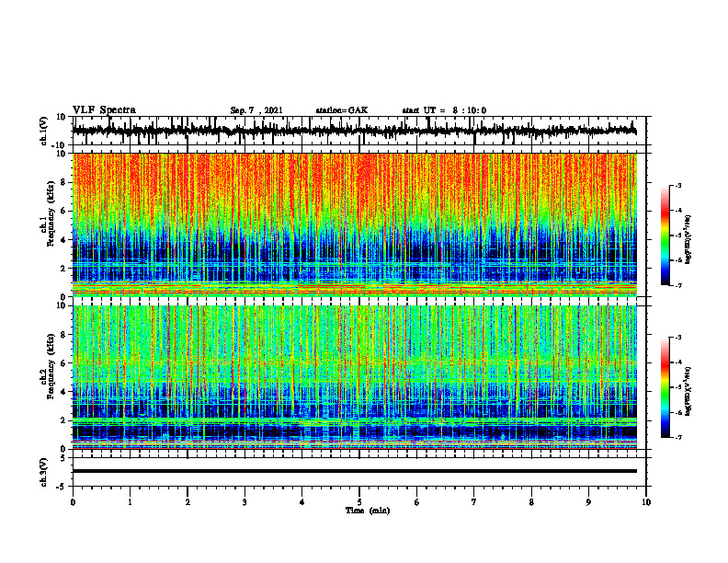
Task: Click the "6" kHz tick on ch.1 frequency axis
Action: click(x=63, y=211)
